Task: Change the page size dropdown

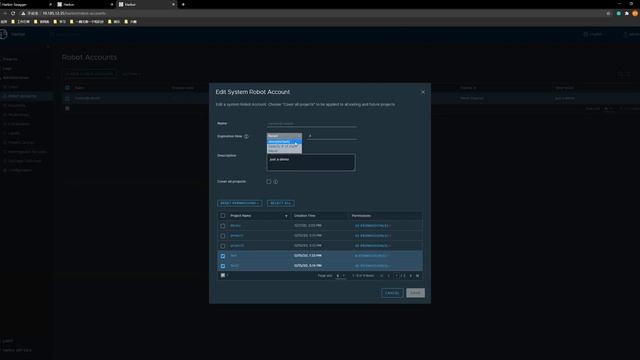Action: (x=340, y=276)
